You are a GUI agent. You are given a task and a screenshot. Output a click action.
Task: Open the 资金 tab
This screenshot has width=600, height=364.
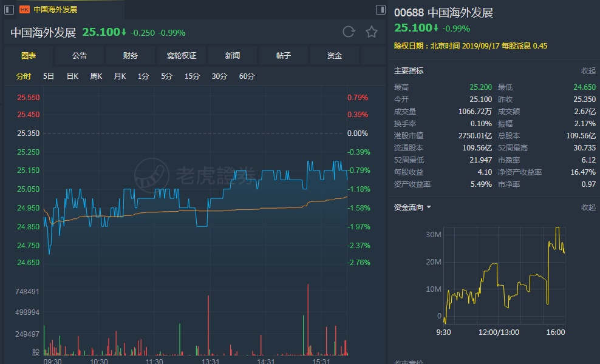pos(335,55)
